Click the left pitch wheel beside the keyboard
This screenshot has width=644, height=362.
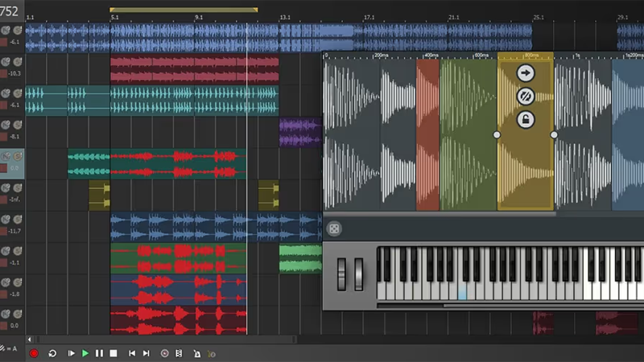pyautogui.click(x=341, y=274)
